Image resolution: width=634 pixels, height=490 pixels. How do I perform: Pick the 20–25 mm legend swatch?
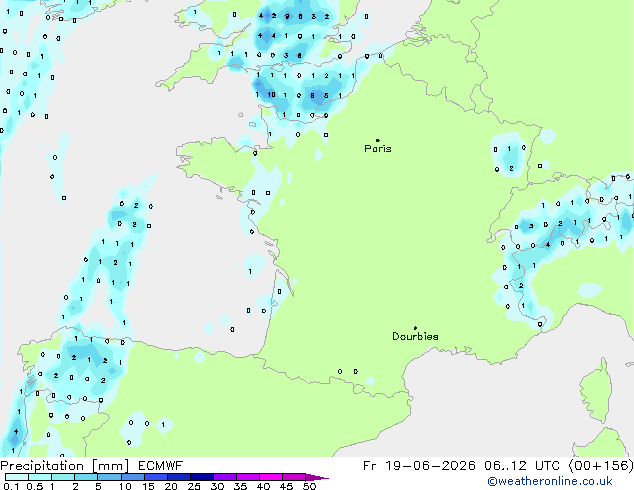point(179,477)
